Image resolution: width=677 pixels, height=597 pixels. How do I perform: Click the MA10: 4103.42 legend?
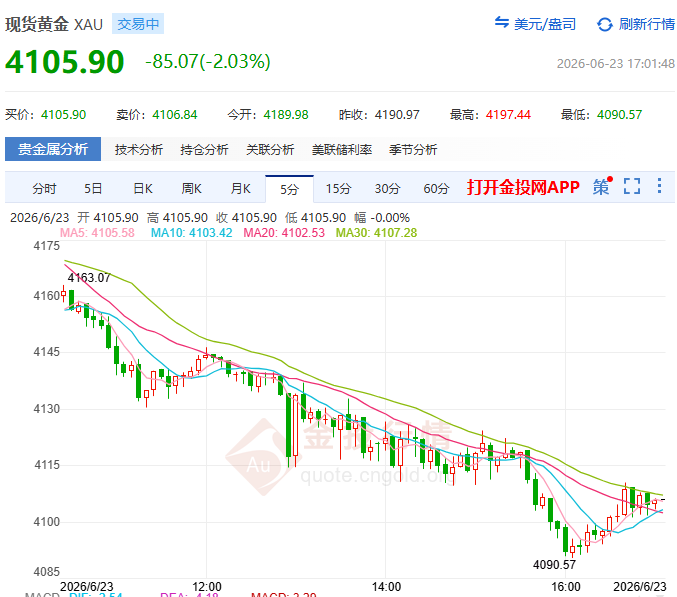(192, 233)
